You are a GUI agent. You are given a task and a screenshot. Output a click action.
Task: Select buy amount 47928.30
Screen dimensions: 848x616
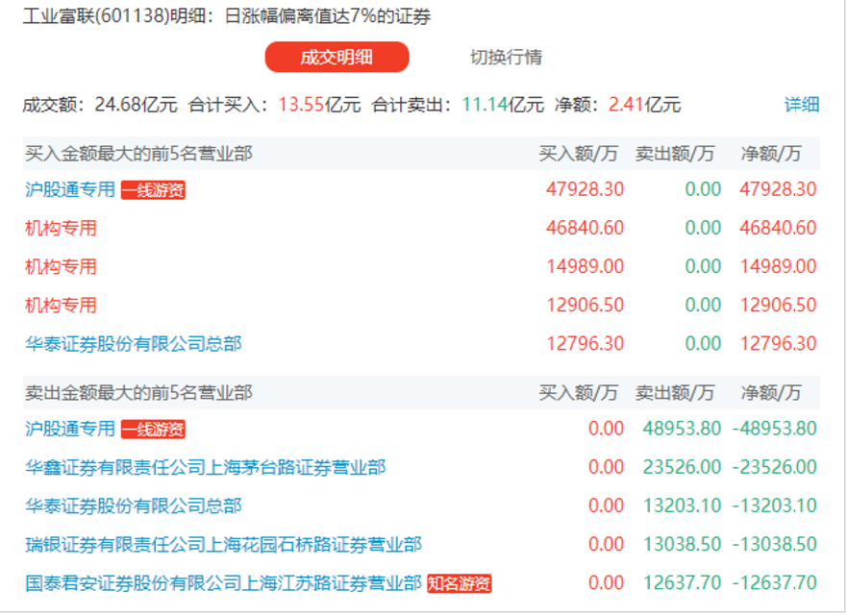[585, 189]
